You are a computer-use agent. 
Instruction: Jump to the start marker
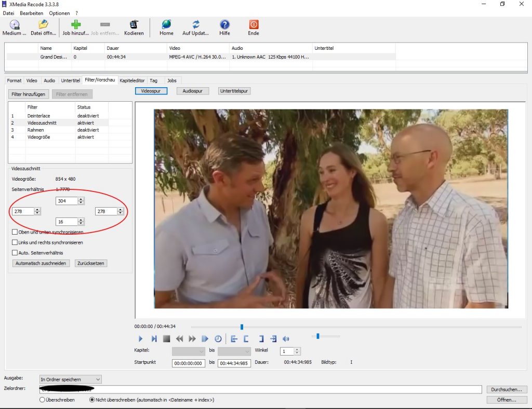234,338
